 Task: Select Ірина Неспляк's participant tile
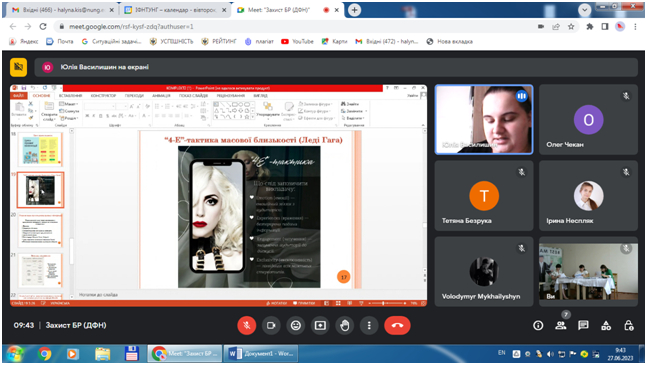click(x=588, y=195)
